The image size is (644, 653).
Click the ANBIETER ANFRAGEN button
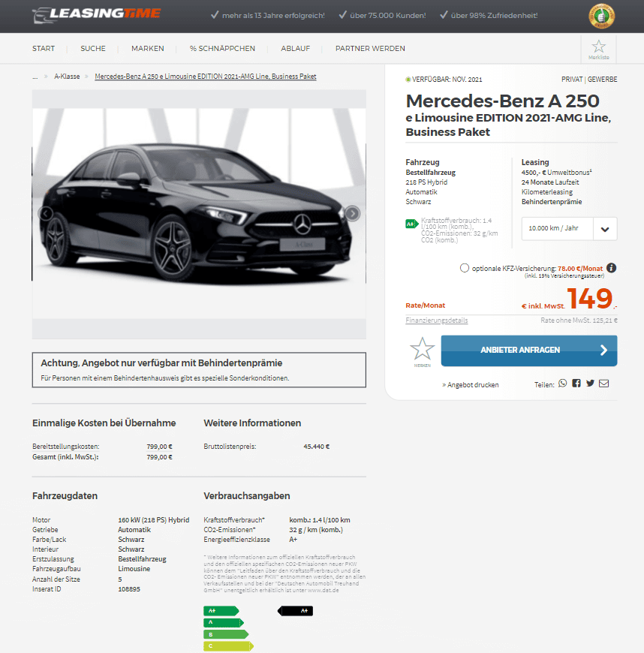pos(529,351)
